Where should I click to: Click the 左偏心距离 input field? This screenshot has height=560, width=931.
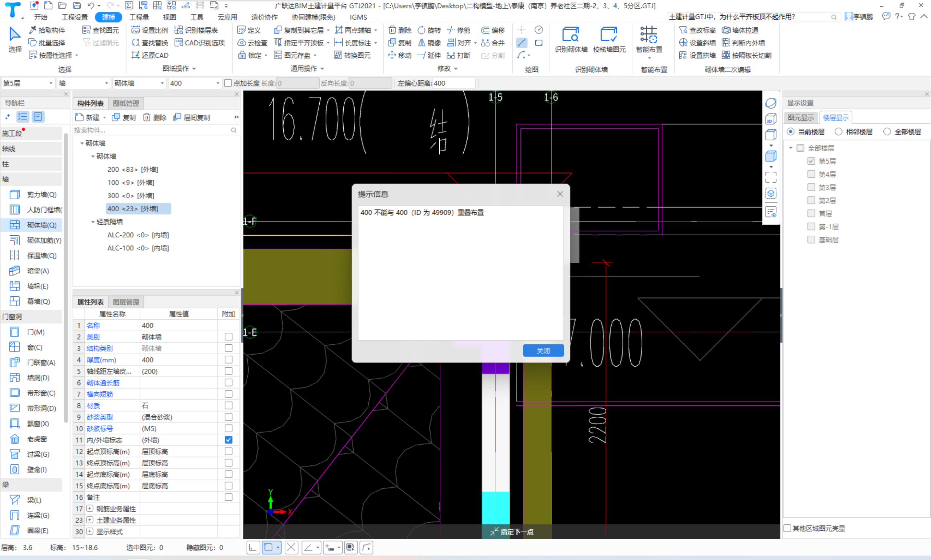pos(453,83)
